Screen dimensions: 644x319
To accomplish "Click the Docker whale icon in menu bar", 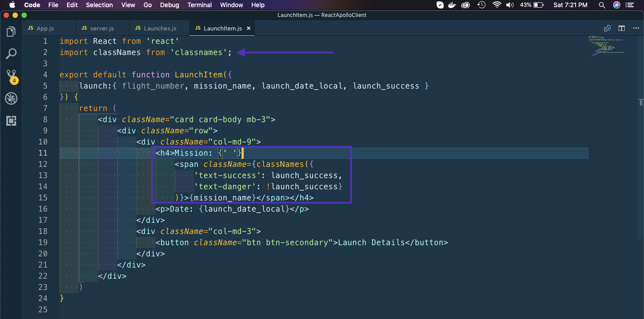I will coord(453,5).
